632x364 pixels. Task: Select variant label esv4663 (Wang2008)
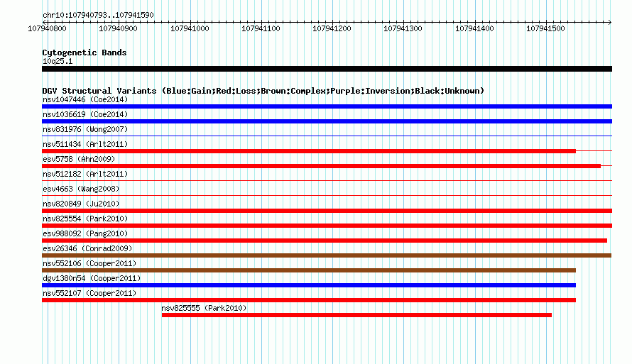pos(81,189)
